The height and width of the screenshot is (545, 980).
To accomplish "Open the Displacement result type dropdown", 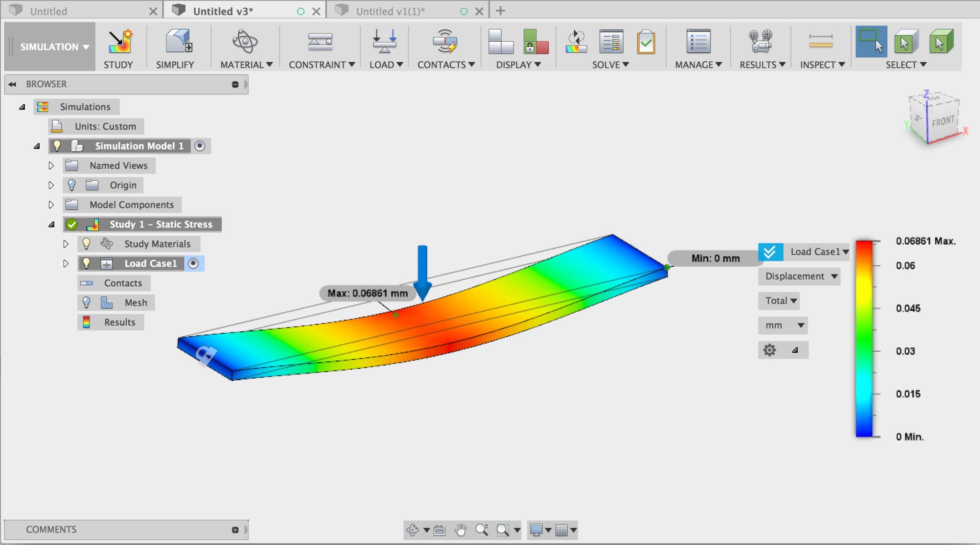I will [x=800, y=276].
